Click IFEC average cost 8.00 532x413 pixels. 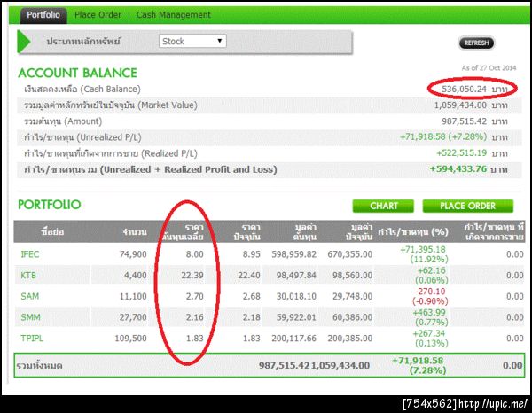click(194, 254)
